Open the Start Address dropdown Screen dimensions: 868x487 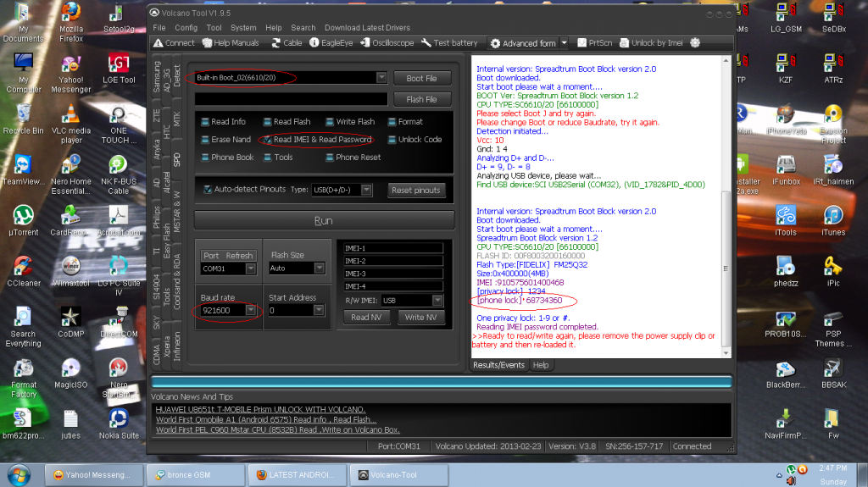[319, 311]
